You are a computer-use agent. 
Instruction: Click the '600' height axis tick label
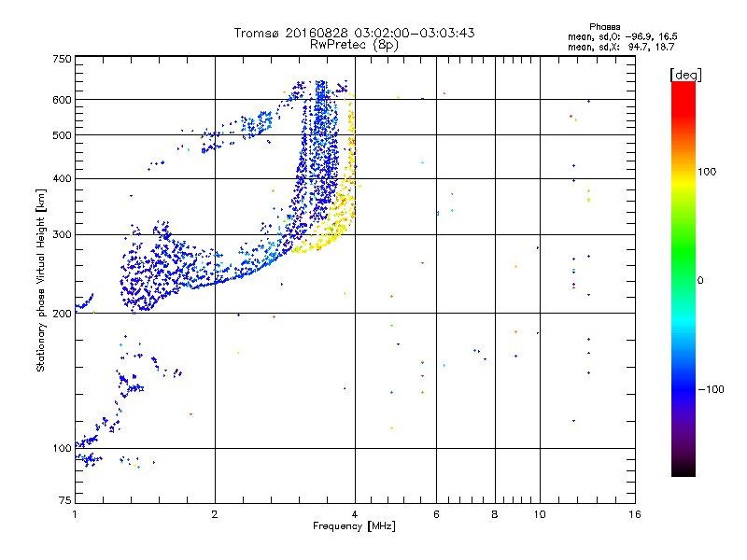click(x=62, y=100)
